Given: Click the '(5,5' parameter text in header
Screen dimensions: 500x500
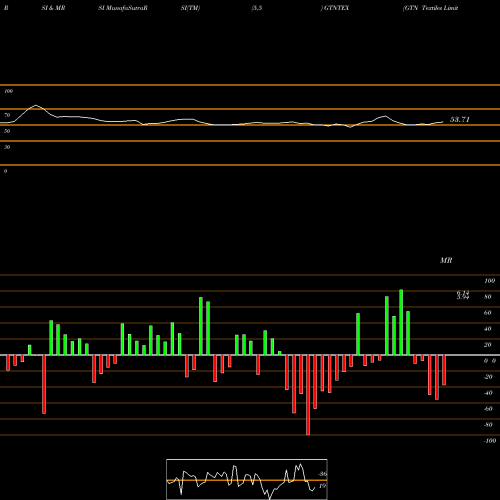Looking at the screenshot, I should pos(257,8).
